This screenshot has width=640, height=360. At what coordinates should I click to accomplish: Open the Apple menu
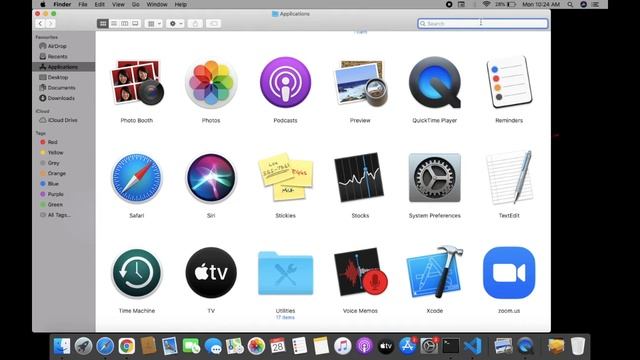pyautogui.click(x=43, y=4)
